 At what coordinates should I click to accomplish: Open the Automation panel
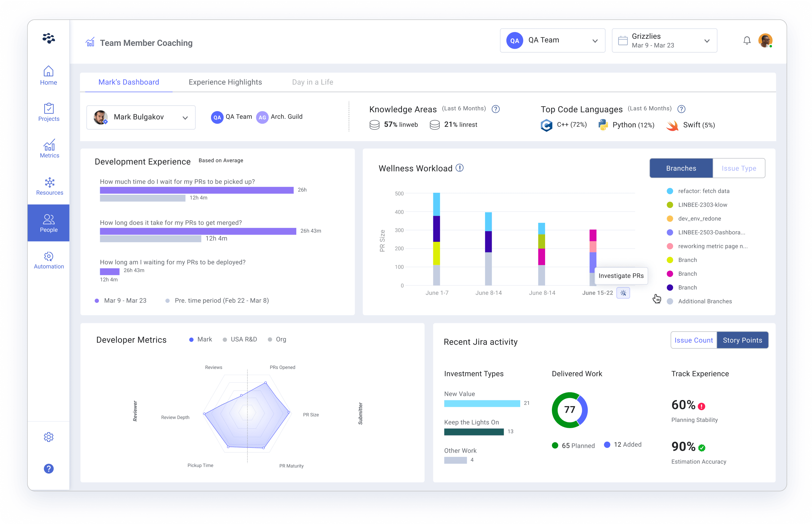pyautogui.click(x=49, y=260)
